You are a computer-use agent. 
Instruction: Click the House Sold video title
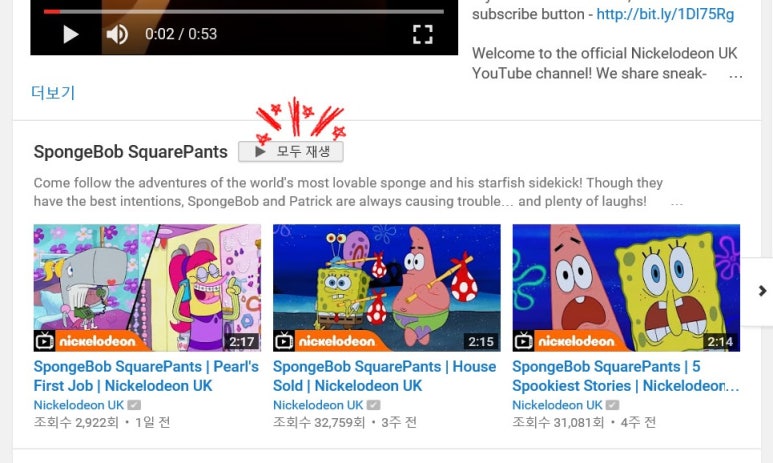point(385,376)
